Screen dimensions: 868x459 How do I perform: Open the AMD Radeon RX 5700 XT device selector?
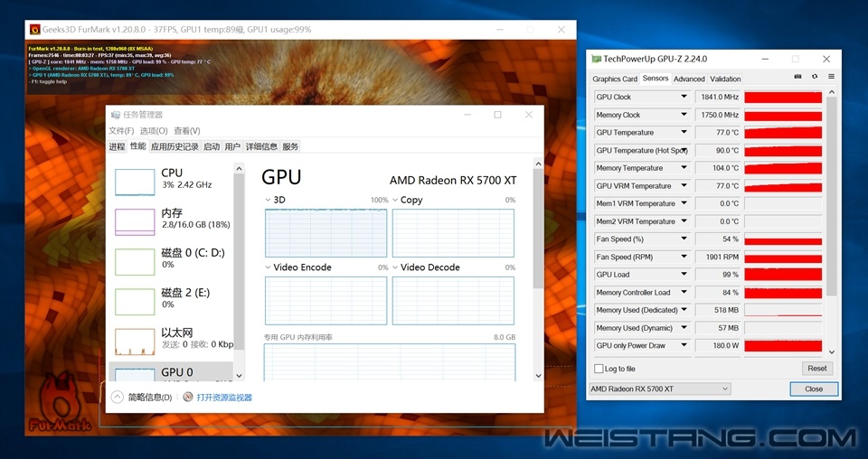[x=659, y=389]
